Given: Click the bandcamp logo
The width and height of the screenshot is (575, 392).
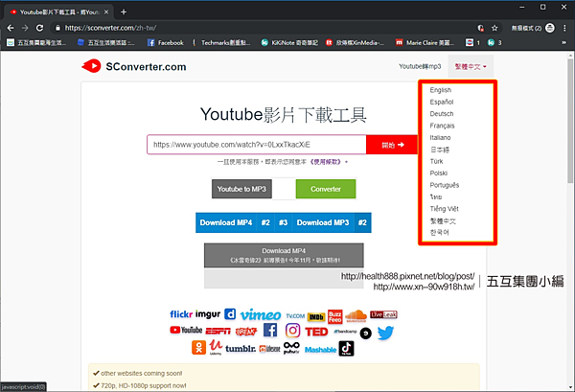Looking at the screenshot, I should [x=345, y=332].
